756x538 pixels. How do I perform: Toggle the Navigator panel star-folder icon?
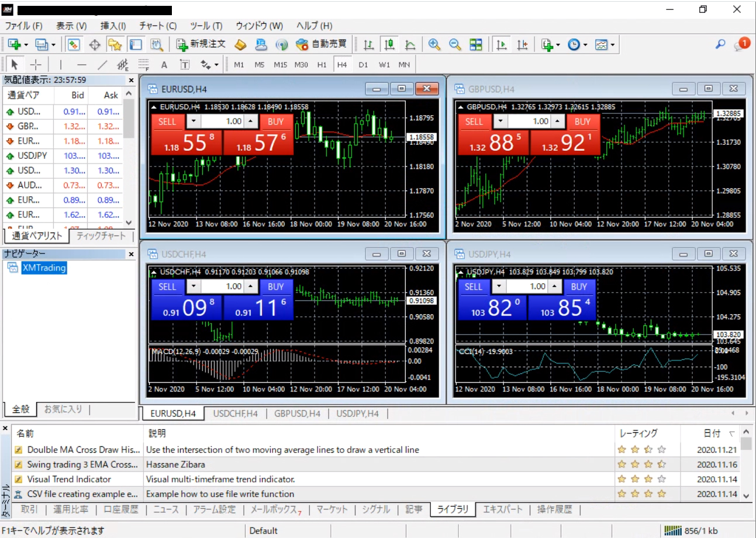point(115,44)
